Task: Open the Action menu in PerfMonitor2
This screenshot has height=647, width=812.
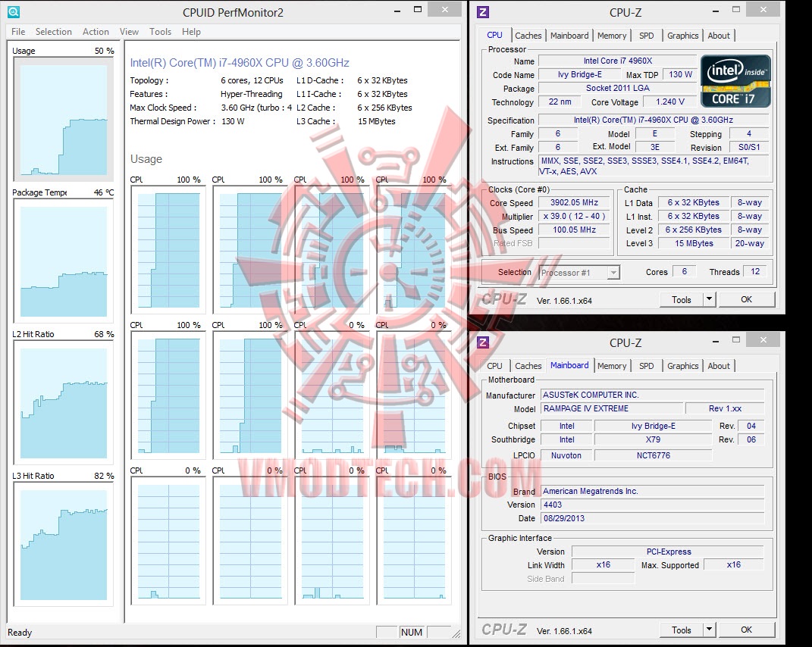Action: [96, 32]
